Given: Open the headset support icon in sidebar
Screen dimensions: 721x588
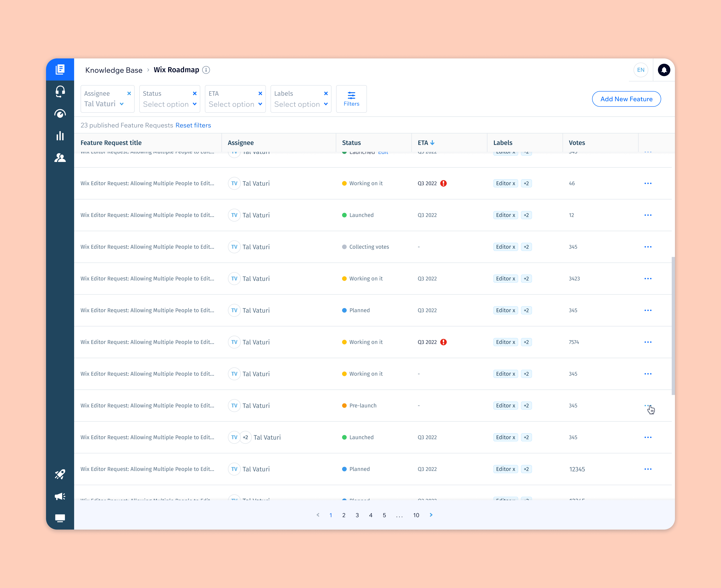Looking at the screenshot, I should click(60, 91).
